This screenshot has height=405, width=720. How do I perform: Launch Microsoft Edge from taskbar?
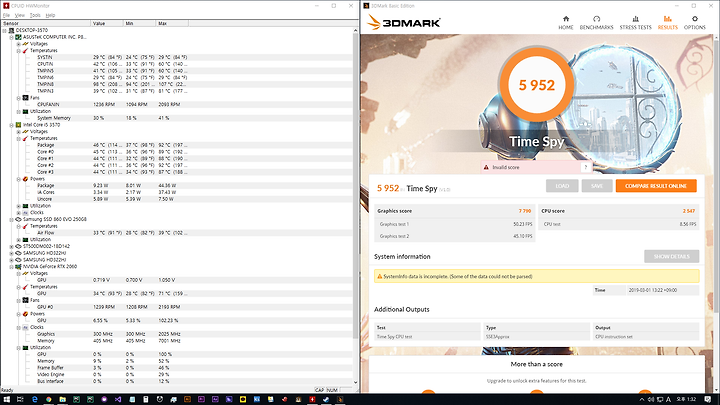pos(34,399)
